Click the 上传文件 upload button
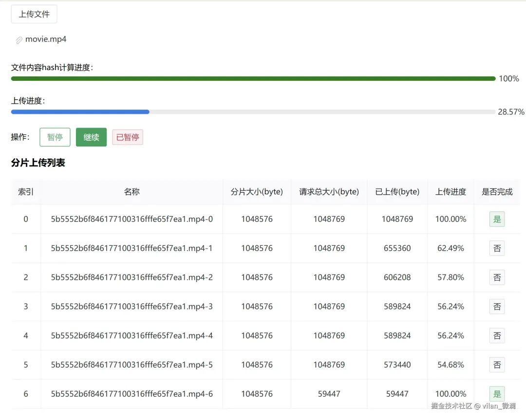Viewport: 526px width, 420px height. 34,14
